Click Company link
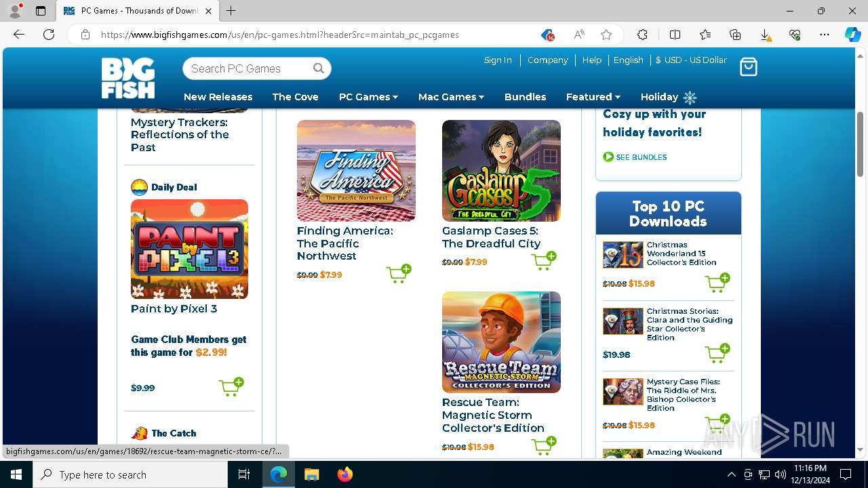Viewport: 868px width, 488px height. click(x=547, y=60)
